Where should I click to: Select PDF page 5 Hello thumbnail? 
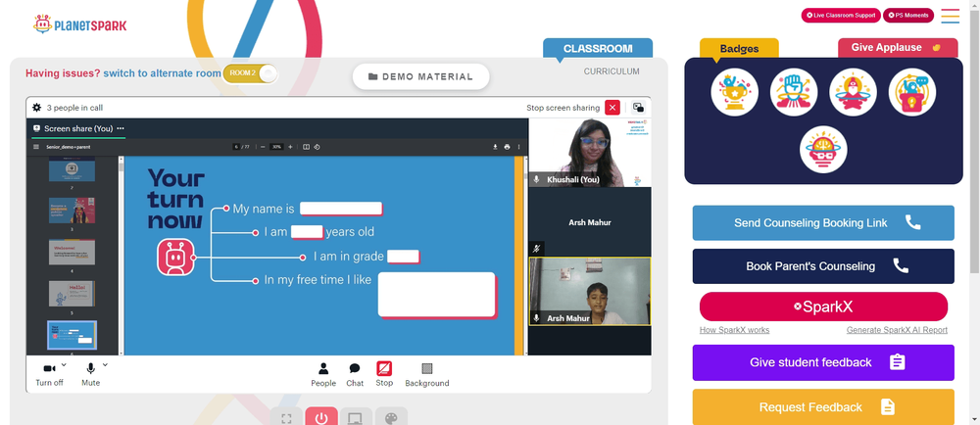tap(72, 294)
